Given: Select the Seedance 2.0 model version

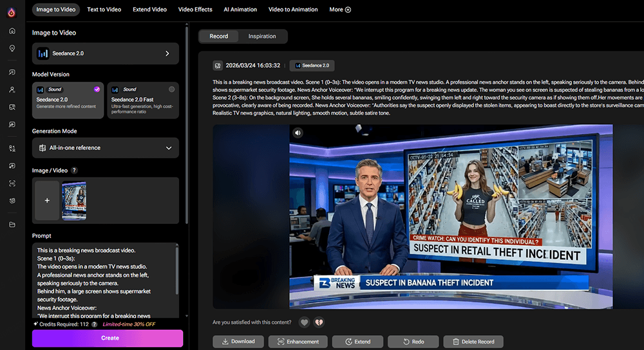Looking at the screenshot, I should pyautogui.click(x=68, y=100).
